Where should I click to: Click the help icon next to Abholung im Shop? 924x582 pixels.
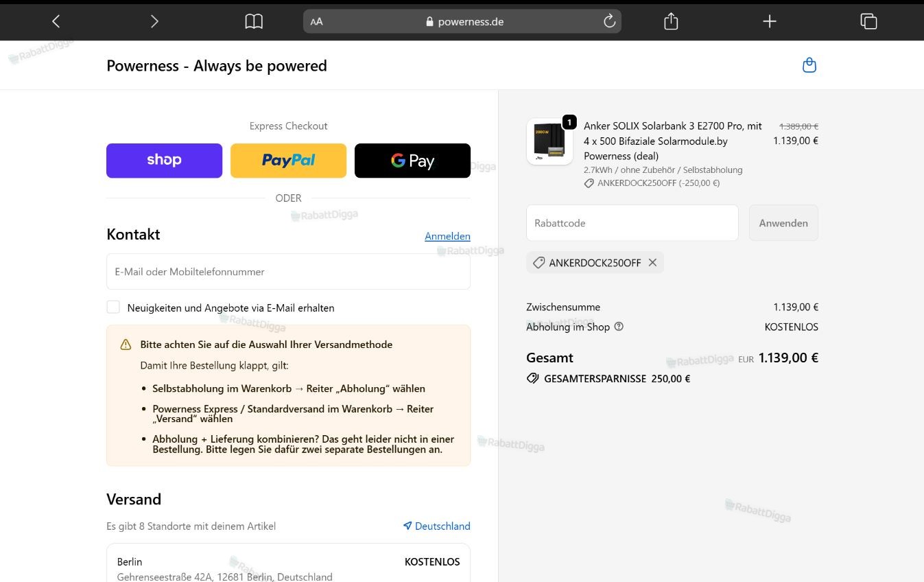[619, 327]
